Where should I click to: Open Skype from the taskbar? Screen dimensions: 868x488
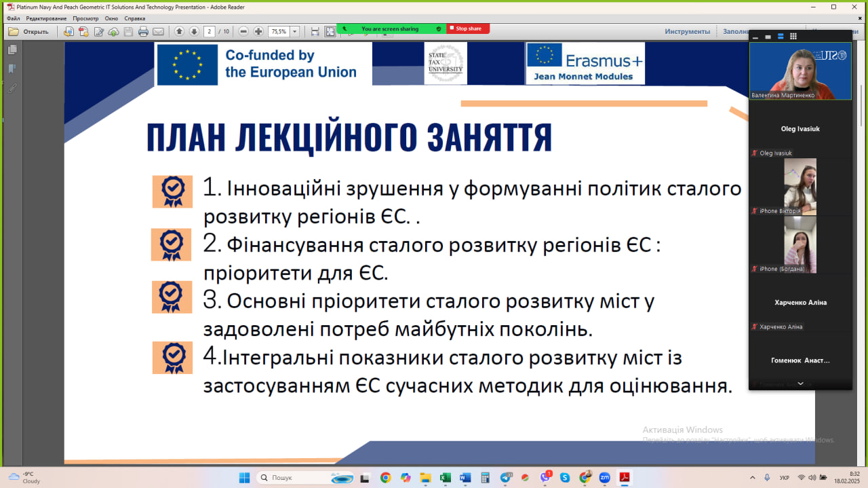(x=565, y=478)
